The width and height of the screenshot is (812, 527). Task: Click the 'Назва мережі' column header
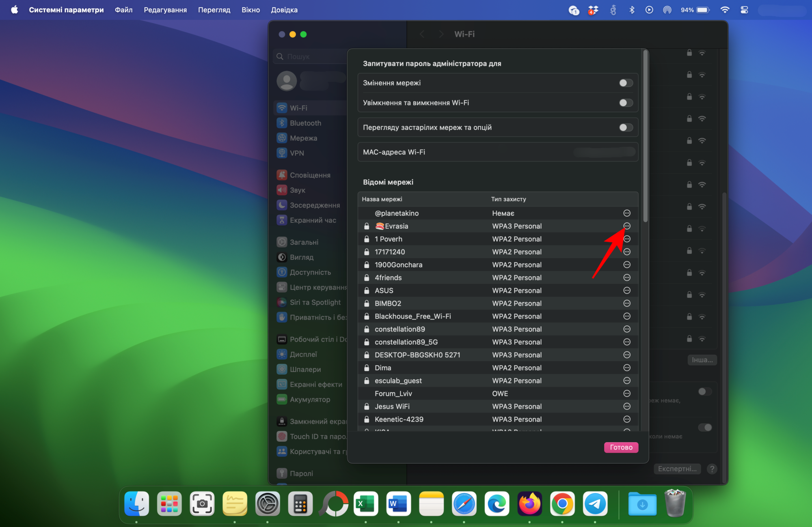click(382, 199)
